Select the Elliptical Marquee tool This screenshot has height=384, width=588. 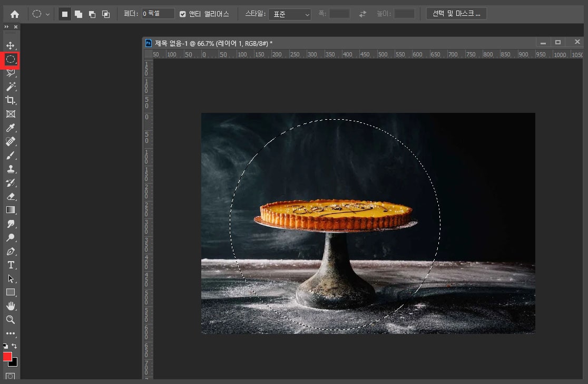click(x=10, y=60)
